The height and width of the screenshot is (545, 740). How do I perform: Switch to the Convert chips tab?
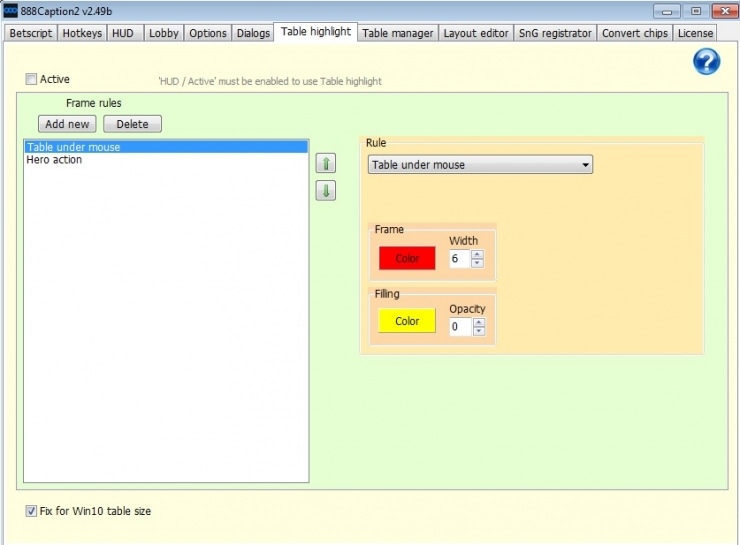[635, 33]
